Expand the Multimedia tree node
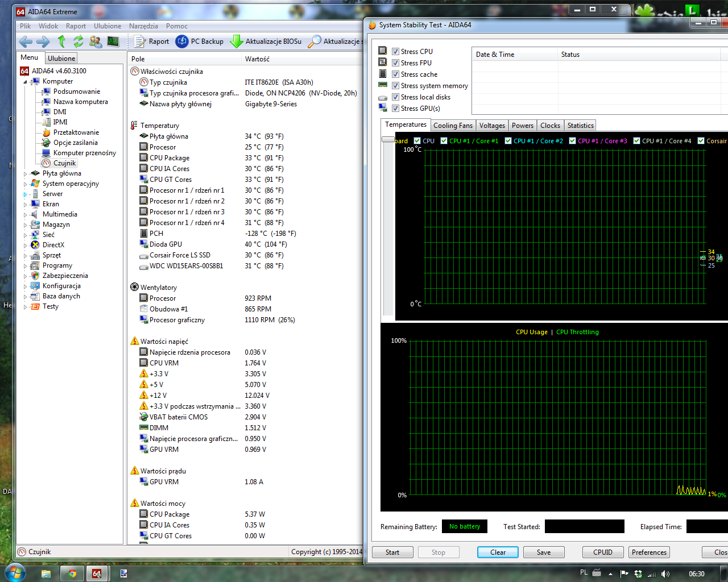728x582 pixels. 25,215
